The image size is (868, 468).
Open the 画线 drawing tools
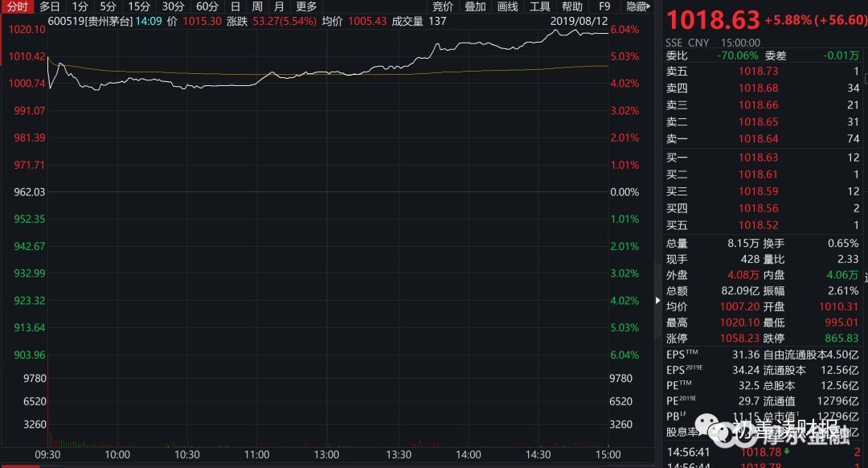coord(507,6)
